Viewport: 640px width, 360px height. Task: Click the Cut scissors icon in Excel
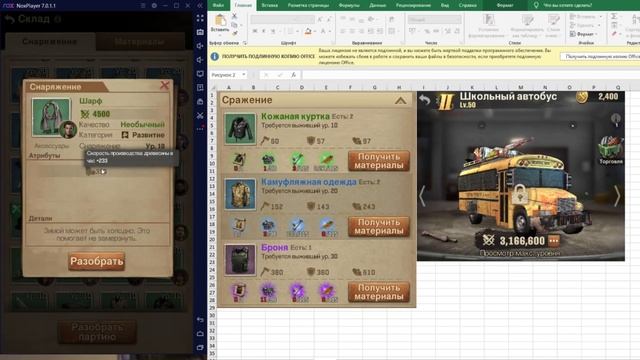(x=234, y=16)
